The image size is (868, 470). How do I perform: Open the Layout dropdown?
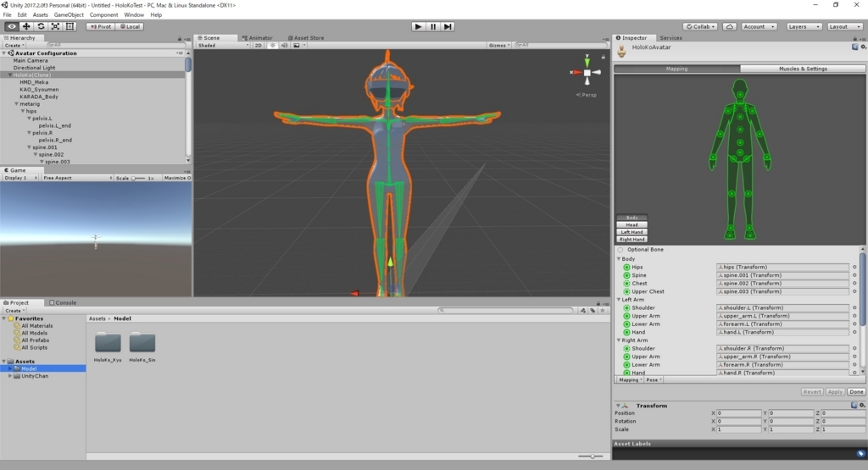click(845, 26)
